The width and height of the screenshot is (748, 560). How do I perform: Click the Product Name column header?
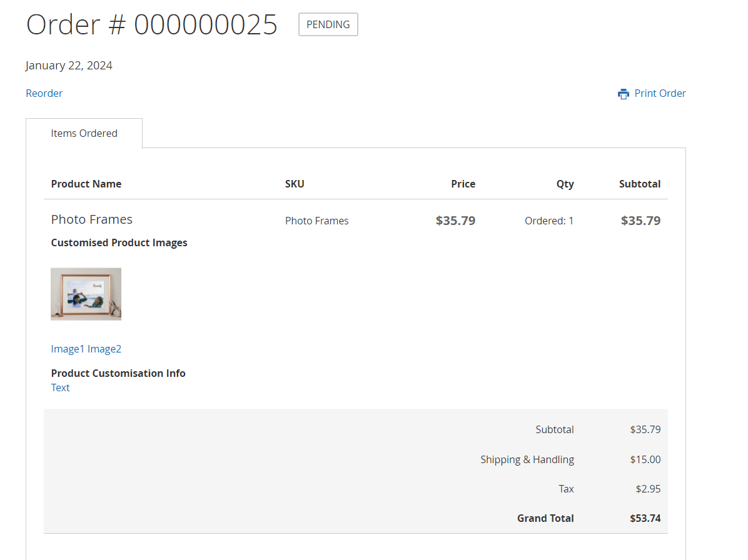[86, 184]
